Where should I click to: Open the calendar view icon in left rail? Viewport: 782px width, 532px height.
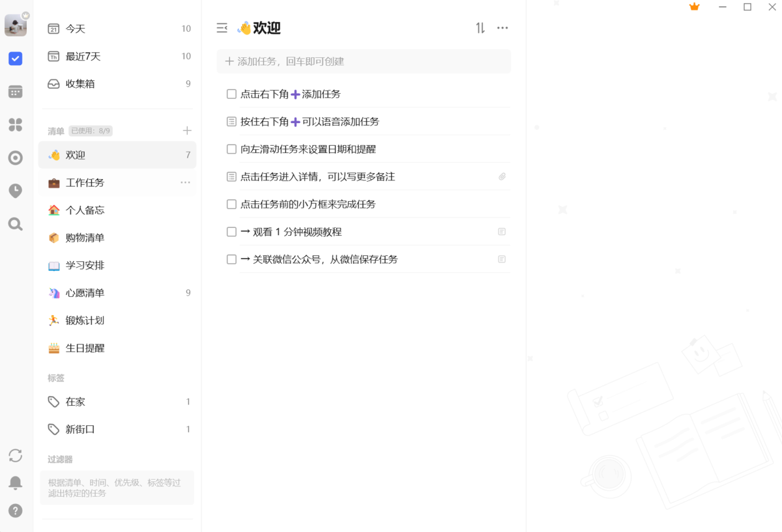[15, 92]
